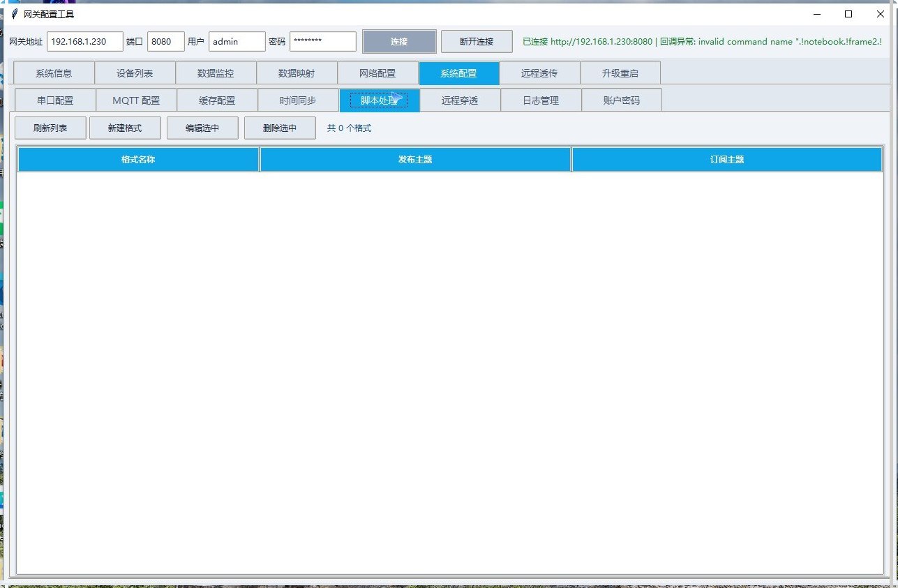This screenshot has width=898, height=588.
Task: Open the 时间同步 sub-tab
Action: click(x=298, y=100)
